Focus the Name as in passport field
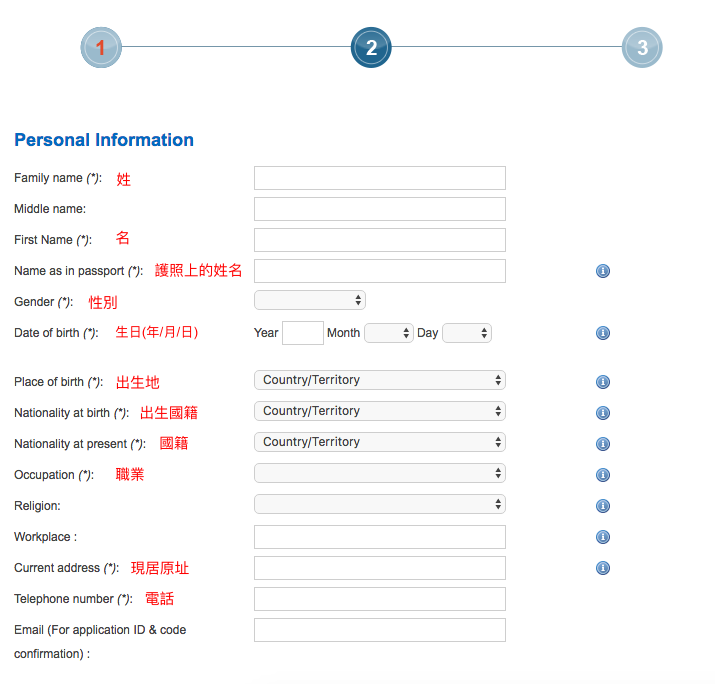 (380, 271)
